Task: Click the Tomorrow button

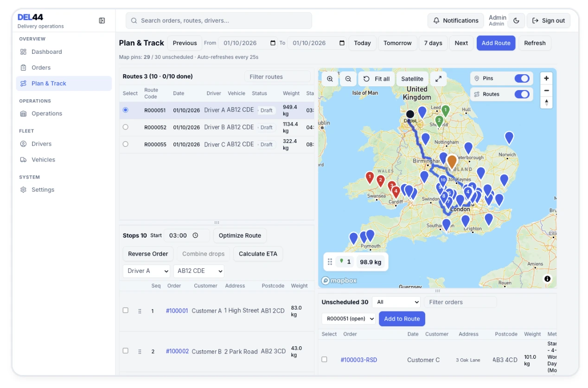Action: (397, 43)
